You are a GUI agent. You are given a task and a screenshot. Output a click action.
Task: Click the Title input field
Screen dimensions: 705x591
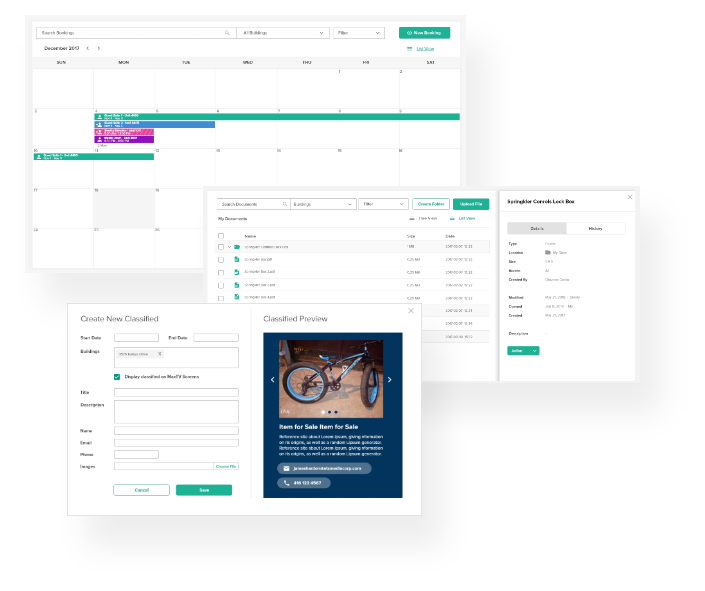pyautogui.click(x=176, y=393)
